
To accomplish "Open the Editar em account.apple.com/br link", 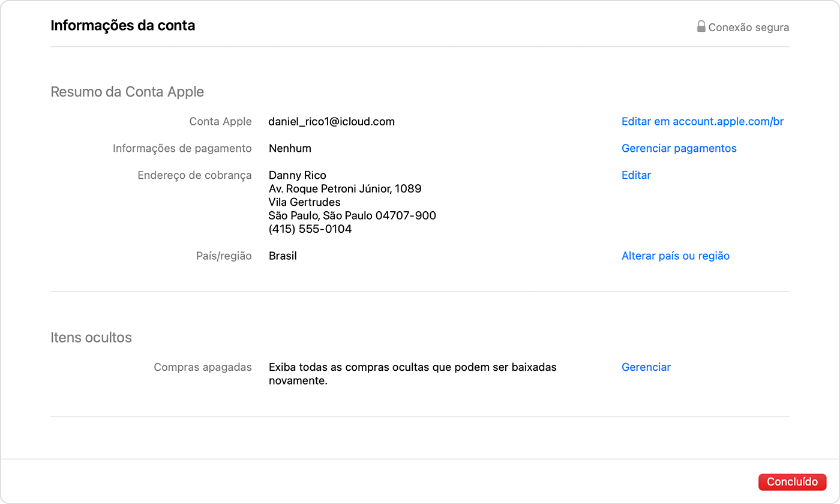I will coord(703,121).
